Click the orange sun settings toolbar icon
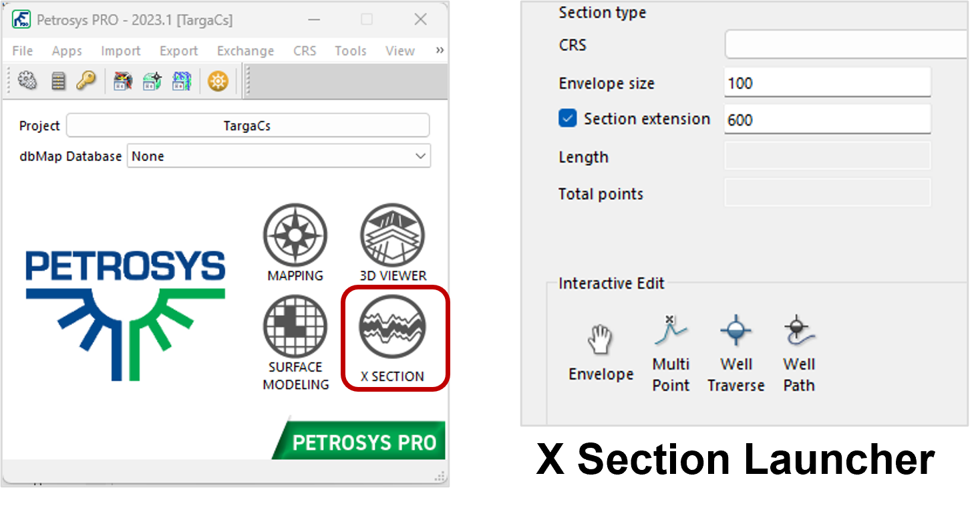Image resolution: width=980 pixels, height=510 pixels. [x=218, y=80]
